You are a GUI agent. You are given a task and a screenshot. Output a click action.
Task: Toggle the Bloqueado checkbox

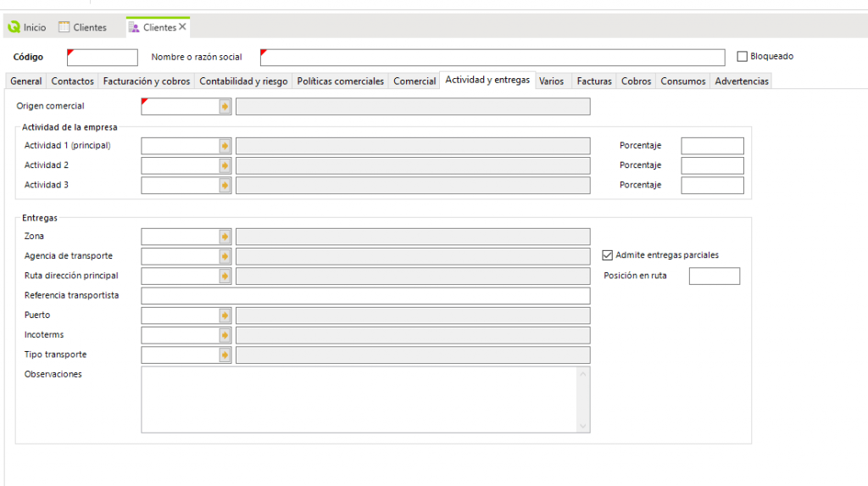743,57
